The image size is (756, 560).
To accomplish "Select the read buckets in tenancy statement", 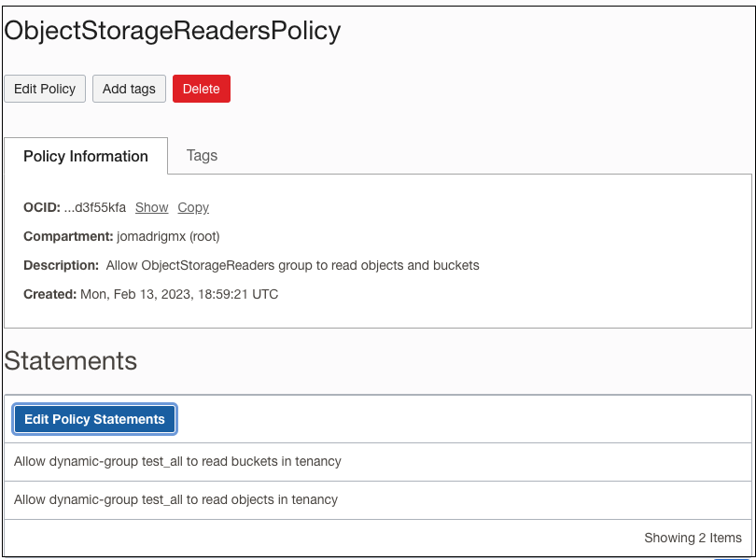I will (x=378, y=462).
